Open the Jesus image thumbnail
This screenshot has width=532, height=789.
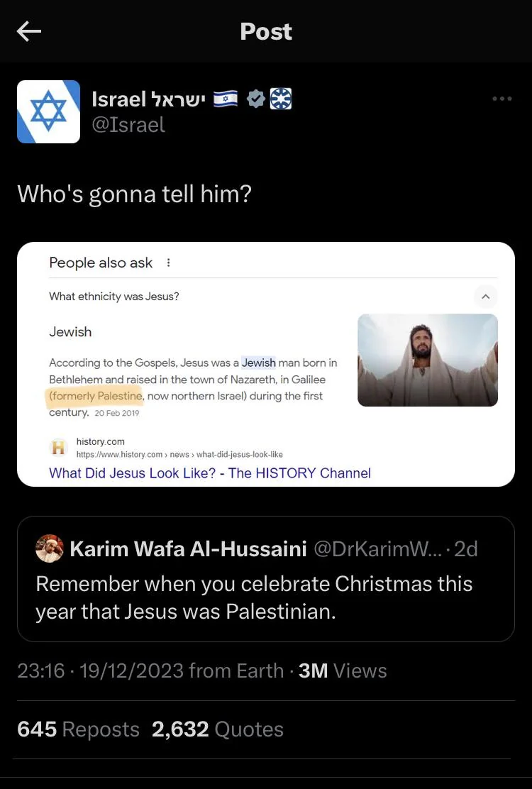coord(428,360)
